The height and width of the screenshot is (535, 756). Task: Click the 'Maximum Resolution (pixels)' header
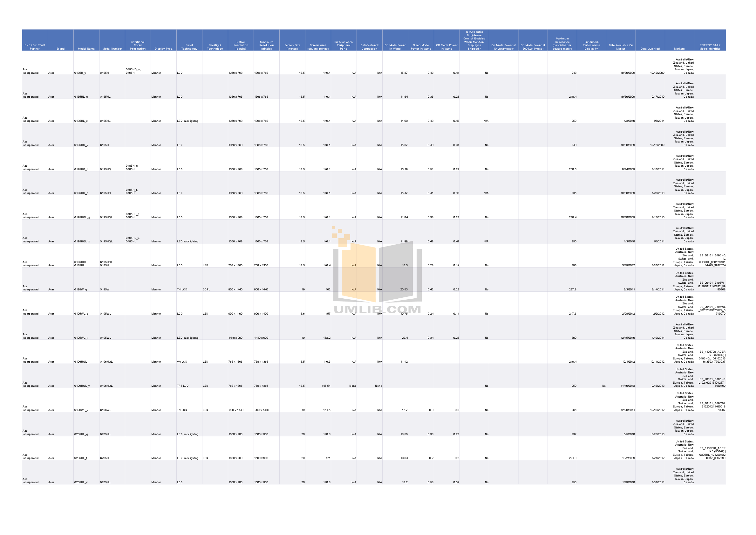266,45
